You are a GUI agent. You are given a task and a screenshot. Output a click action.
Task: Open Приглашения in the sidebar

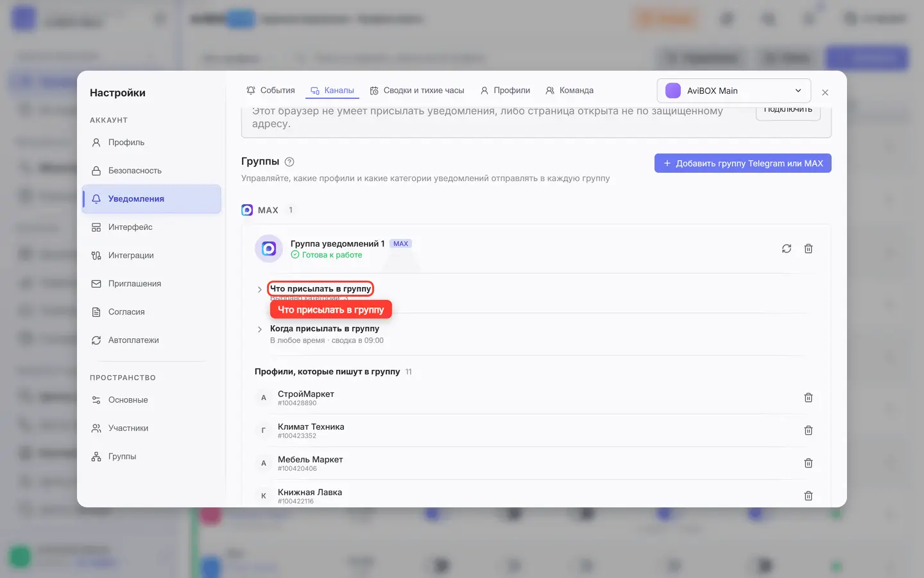[151, 284]
